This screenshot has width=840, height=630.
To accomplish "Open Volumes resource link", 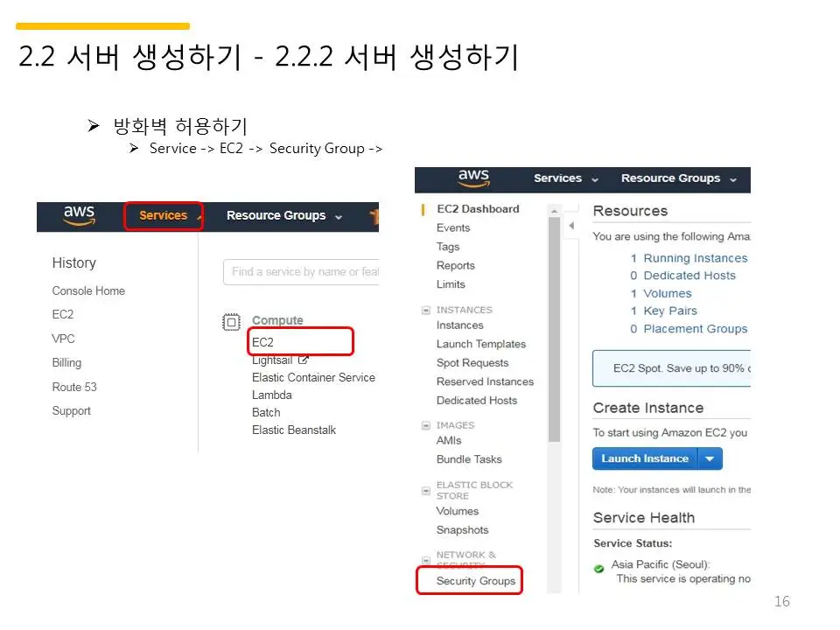I will click(668, 294).
